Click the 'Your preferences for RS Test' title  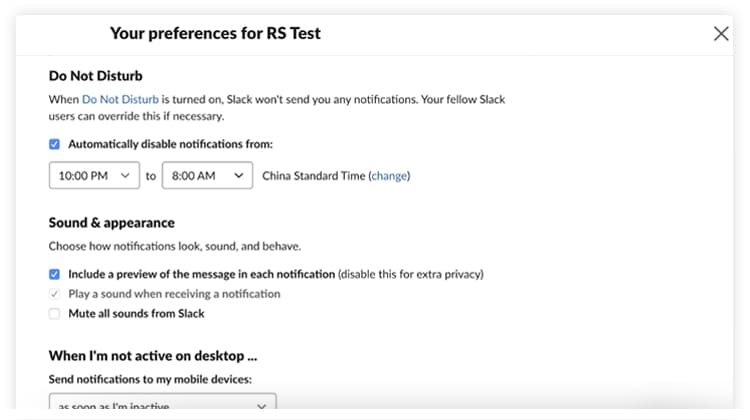(215, 33)
